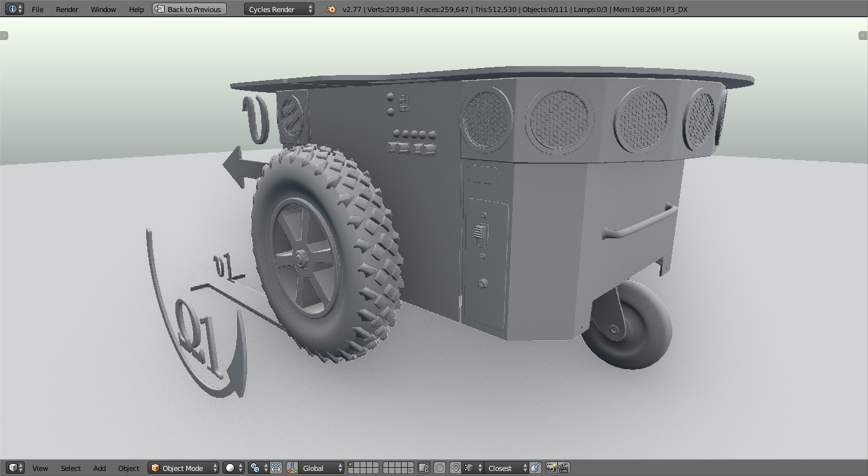Toggle proportional editing mode

[x=438, y=468]
